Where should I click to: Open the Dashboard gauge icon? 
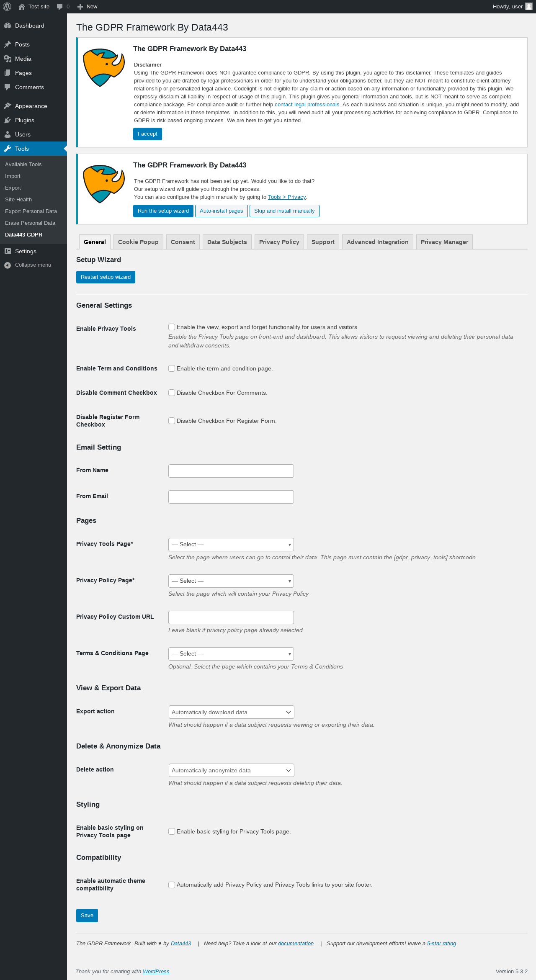8,26
